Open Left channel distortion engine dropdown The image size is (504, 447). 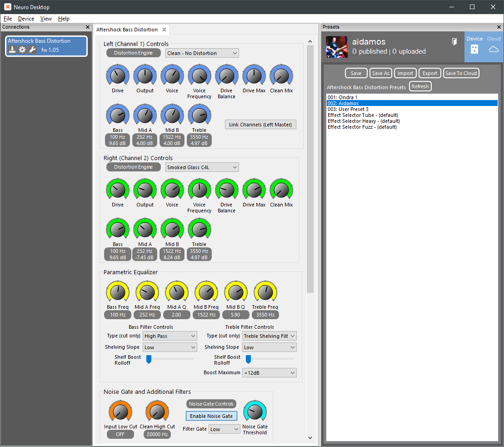(202, 53)
